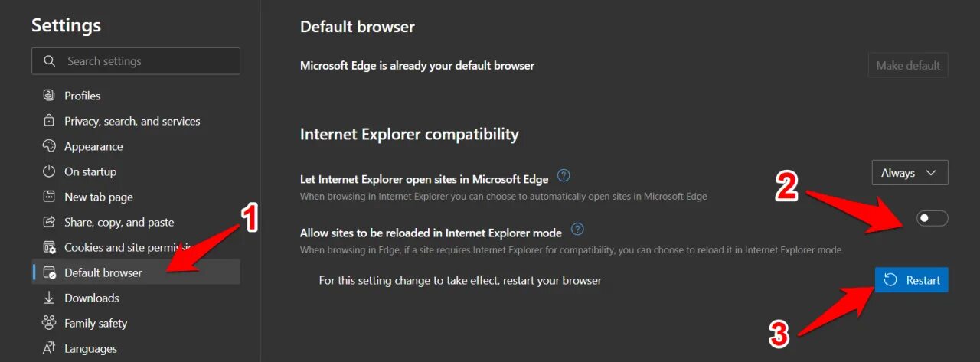Click the On startup power icon

(49, 171)
